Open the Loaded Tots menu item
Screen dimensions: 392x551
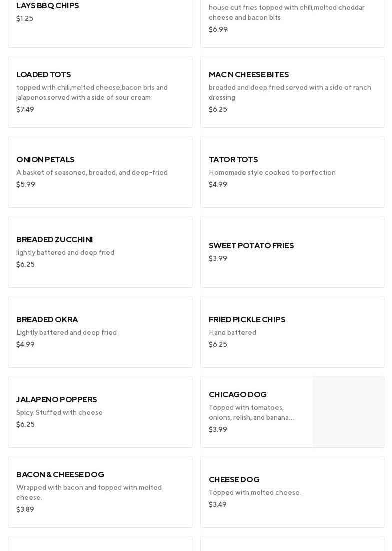coord(100,92)
